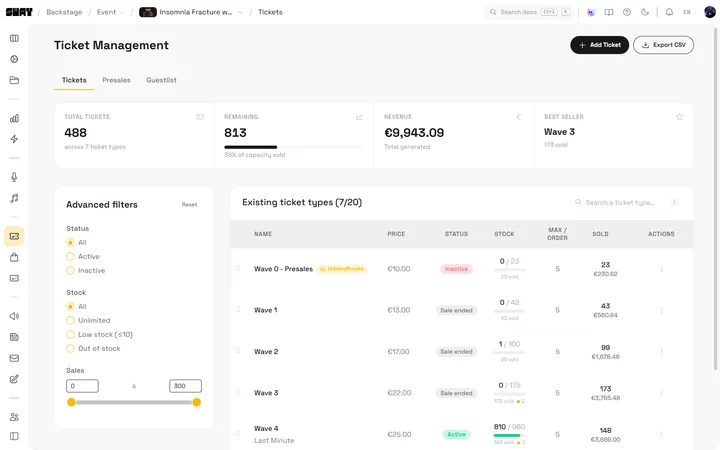720x450 pixels.
Task: Open the edit pencil sidebar icon
Action: tap(14, 379)
